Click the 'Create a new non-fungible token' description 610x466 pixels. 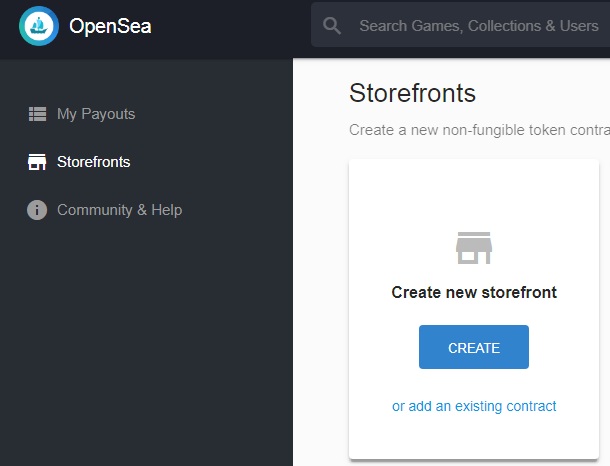click(x=479, y=130)
